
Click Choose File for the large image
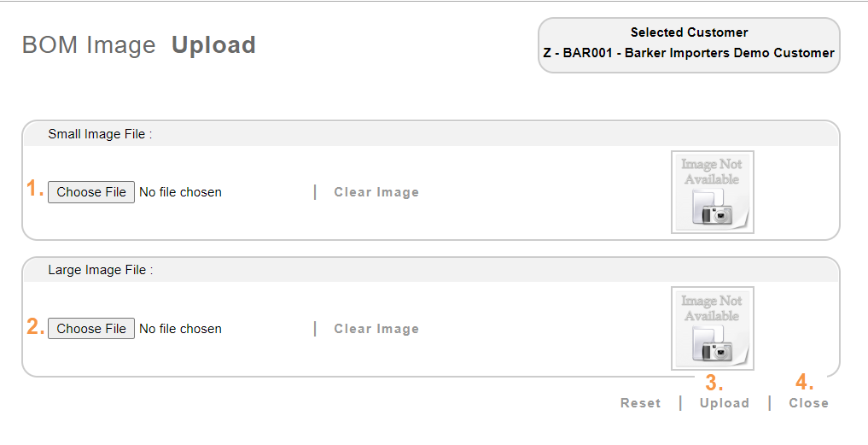[x=91, y=329]
